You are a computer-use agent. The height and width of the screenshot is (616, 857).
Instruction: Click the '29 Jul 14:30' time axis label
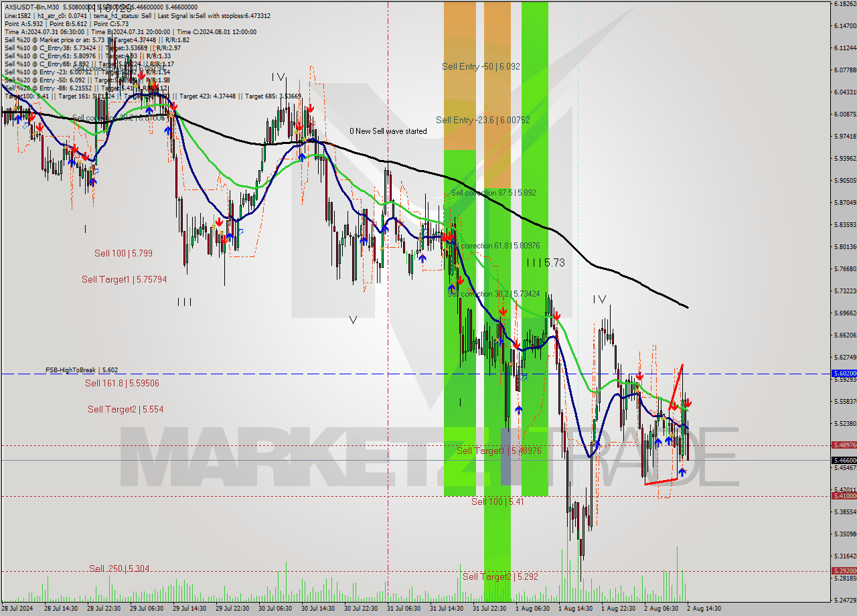point(189,609)
